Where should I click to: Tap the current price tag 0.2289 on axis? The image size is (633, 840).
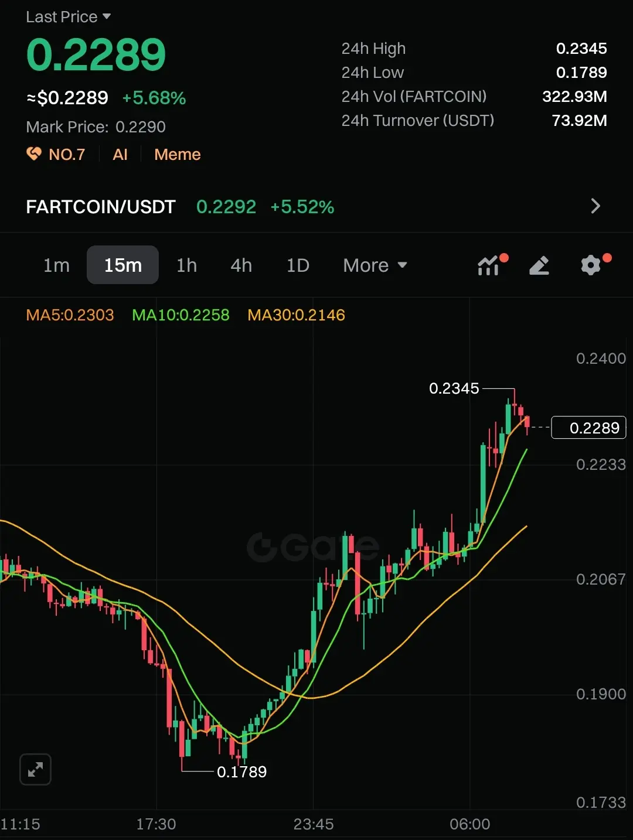[x=589, y=428]
